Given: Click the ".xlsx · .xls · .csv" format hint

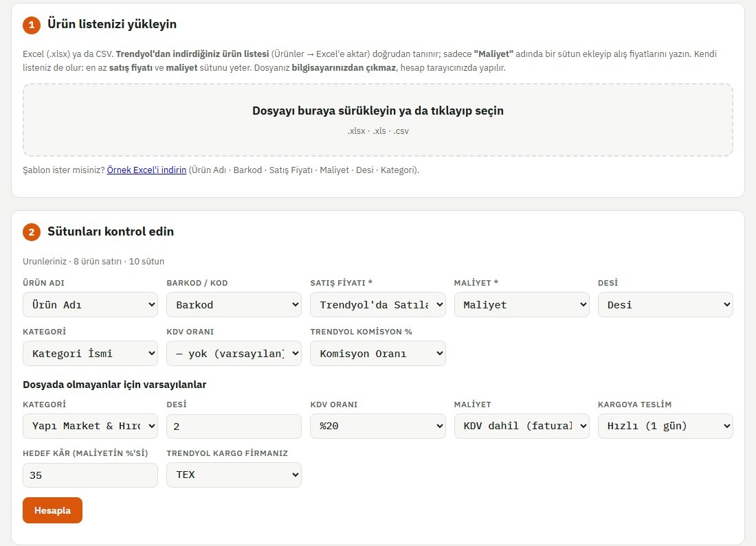Looking at the screenshot, I should tap(378, 131).
